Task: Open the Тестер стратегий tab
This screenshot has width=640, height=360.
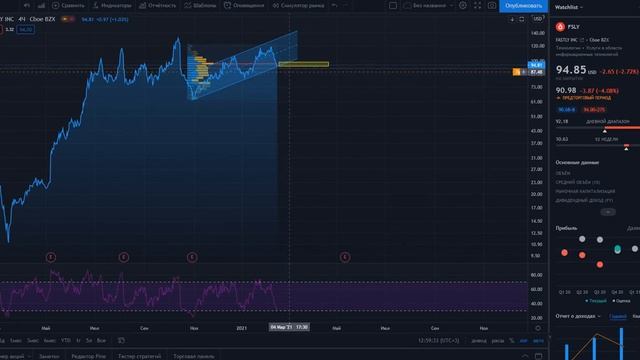Action: click(140, 356)
